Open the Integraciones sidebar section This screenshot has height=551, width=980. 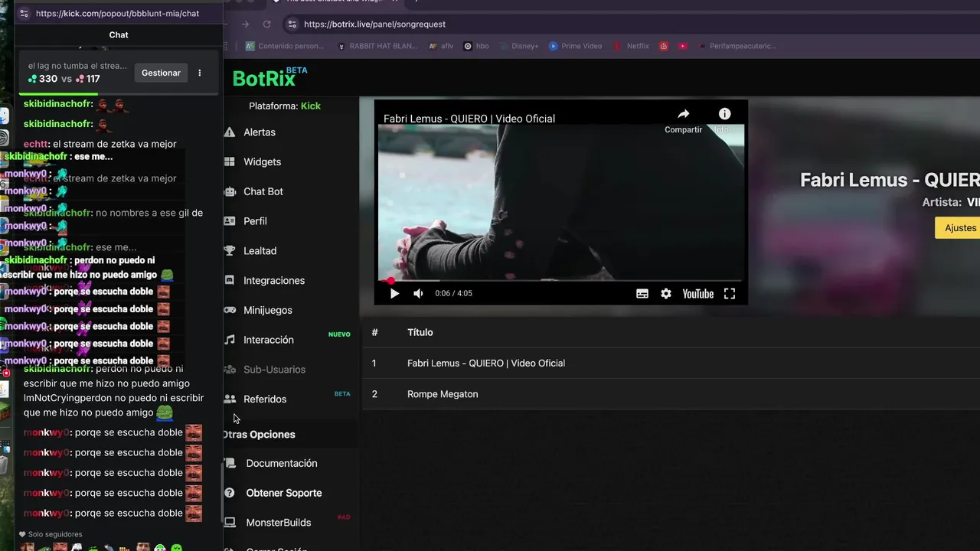(274, 281)
